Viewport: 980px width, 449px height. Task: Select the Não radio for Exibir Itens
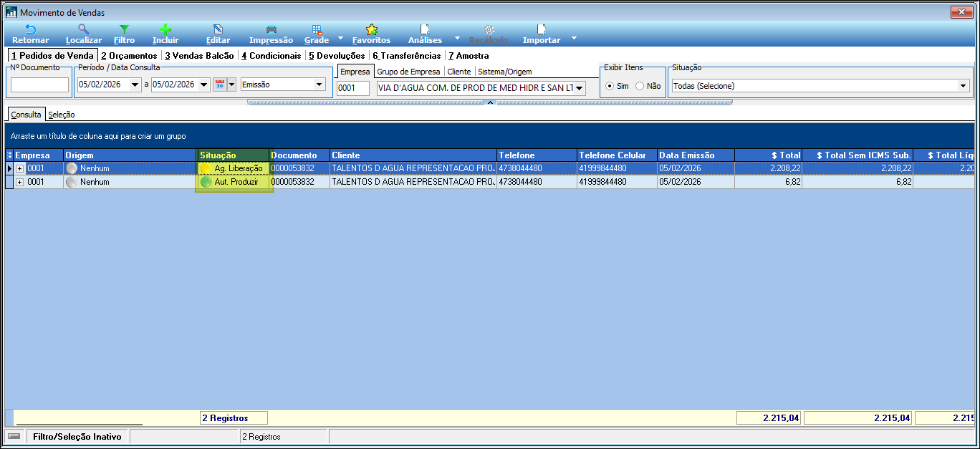(x=640, y=86)
